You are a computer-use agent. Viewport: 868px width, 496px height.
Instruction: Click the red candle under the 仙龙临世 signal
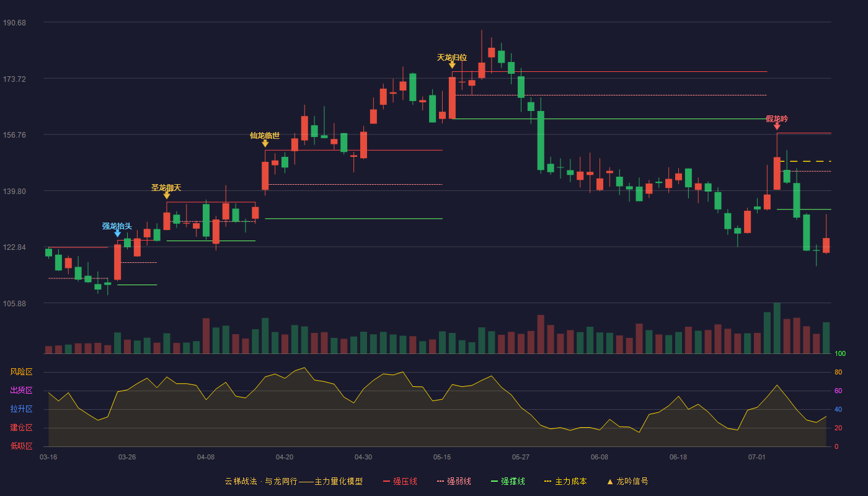(265, 176)
